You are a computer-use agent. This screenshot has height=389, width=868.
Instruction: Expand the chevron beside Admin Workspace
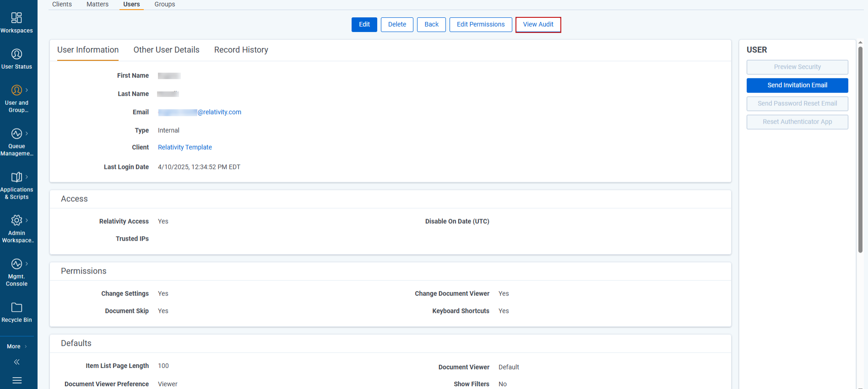(x=27, y=220)
